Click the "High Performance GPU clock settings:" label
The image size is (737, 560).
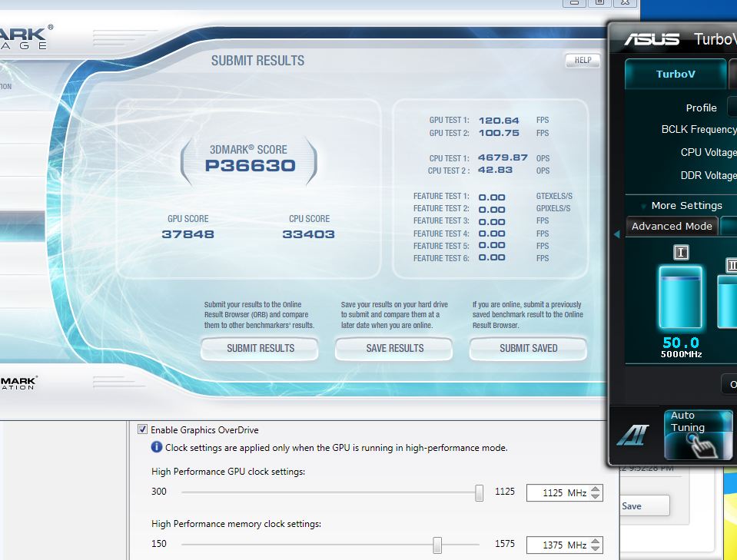point(228,471)
